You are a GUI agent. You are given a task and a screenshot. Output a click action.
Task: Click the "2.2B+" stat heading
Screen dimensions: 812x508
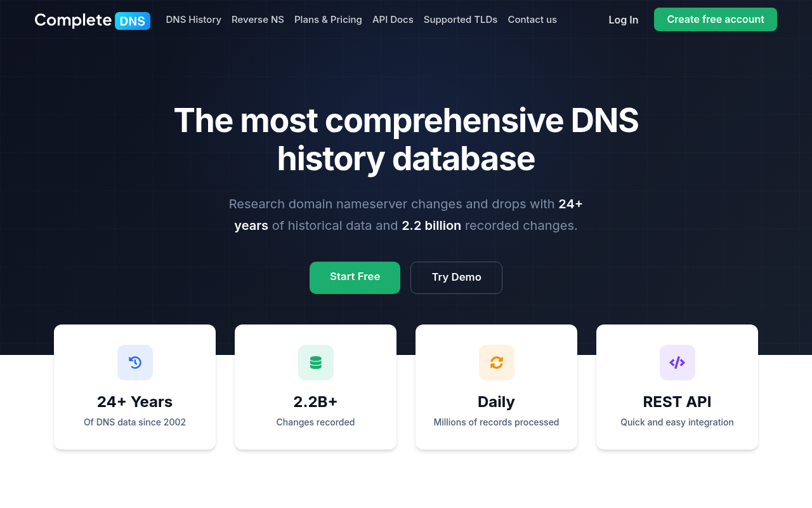click(x=315, y=402)
